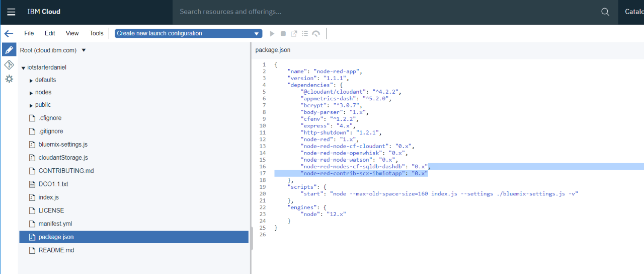The height and width of the screenshot is (274, 644).
Task: Click the search magnifier icon
Action: (605, 12)
